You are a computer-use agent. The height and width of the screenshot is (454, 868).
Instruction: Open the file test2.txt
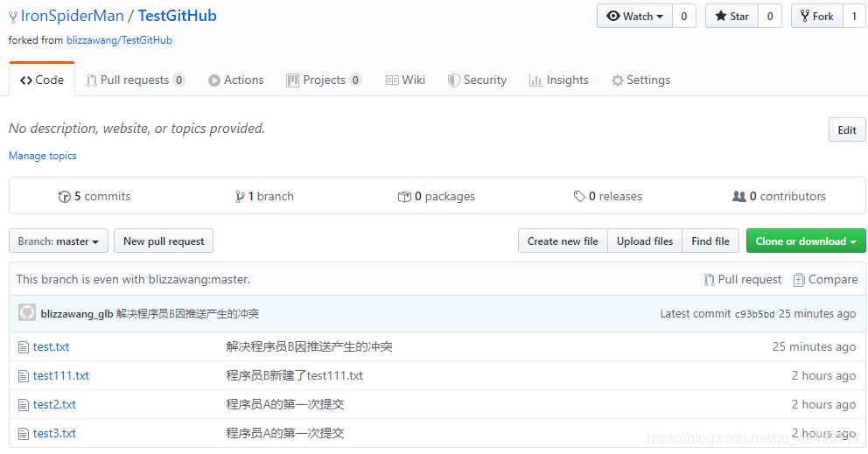[x=54, y=404]
